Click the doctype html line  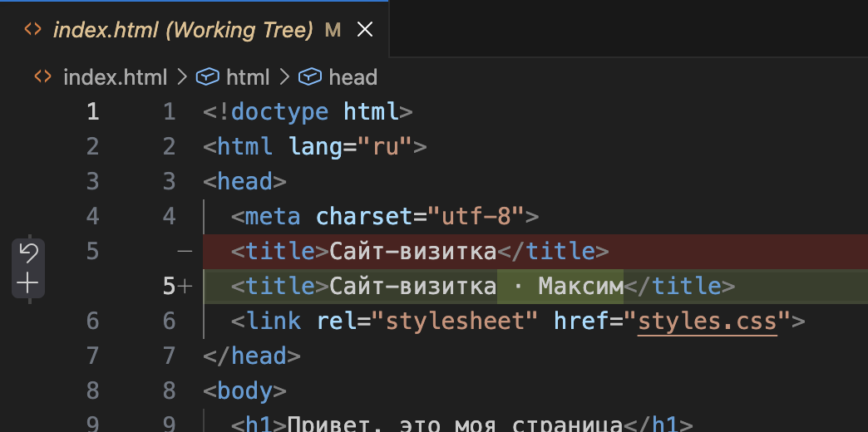[x=308, y=111]
